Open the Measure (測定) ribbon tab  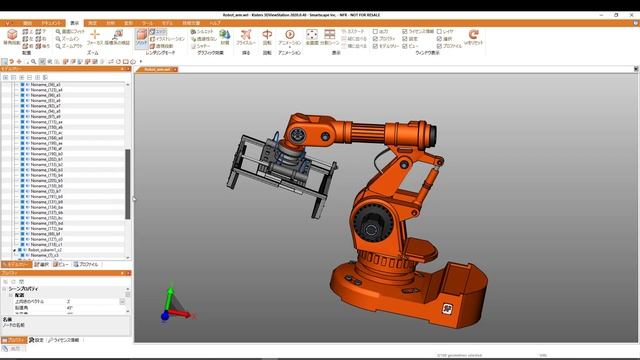point(93,23)
